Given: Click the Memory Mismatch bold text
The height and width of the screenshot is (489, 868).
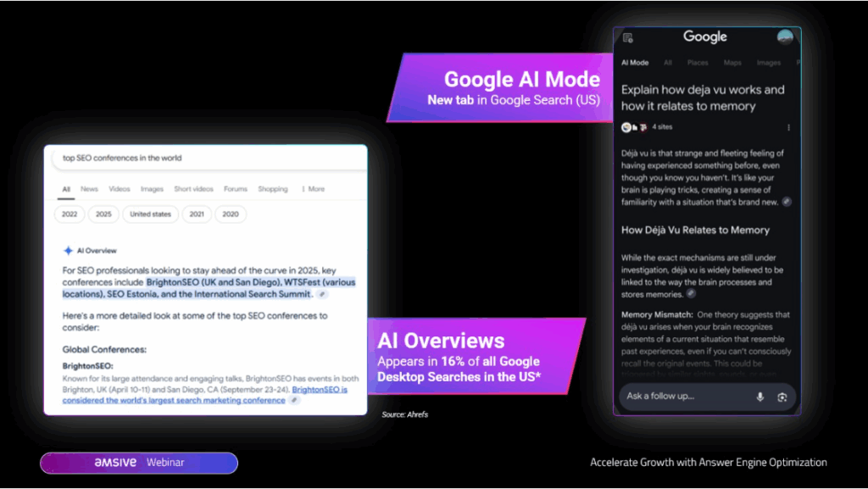Looking at the screenshot, I should coord(657,314).
